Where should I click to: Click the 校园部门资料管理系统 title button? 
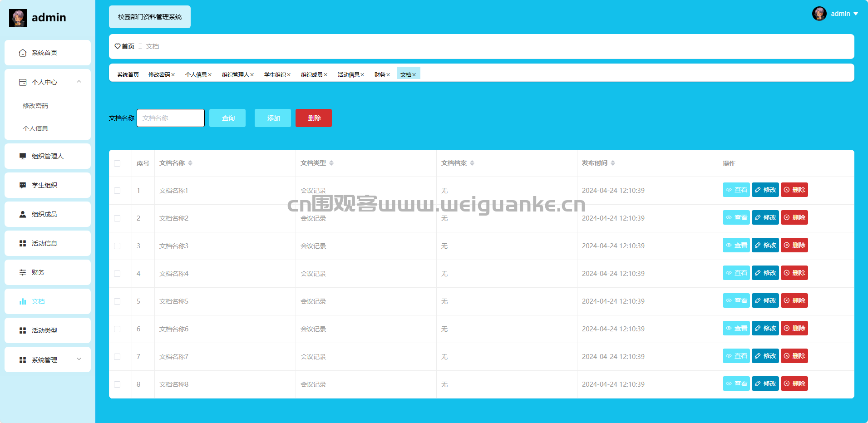pyautogui.click(x=150, y=17)
